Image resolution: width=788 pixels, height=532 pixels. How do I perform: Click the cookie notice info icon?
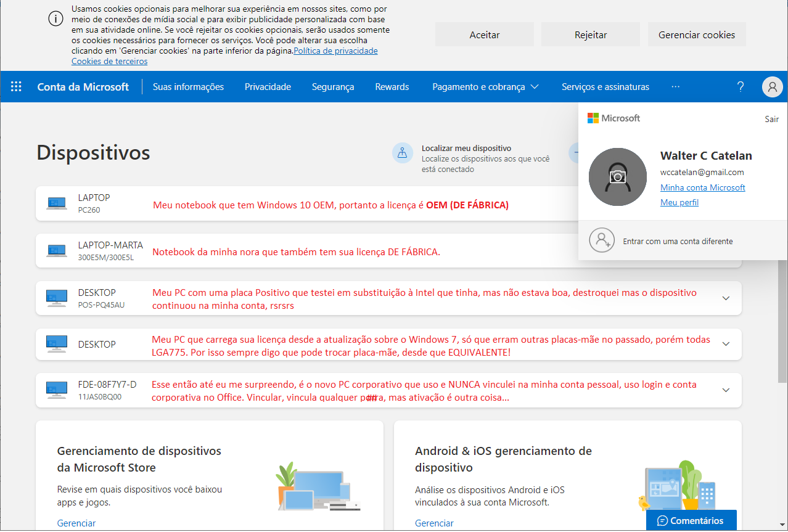click(x=55, y=18)
